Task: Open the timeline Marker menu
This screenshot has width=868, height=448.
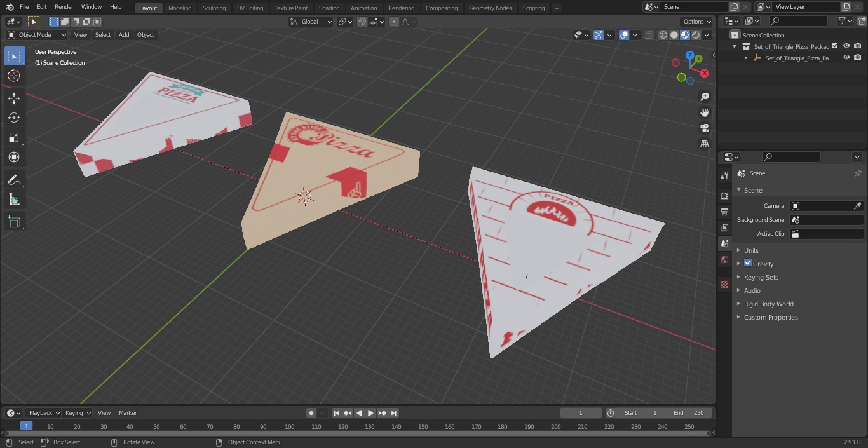Action: click(128, 413)
